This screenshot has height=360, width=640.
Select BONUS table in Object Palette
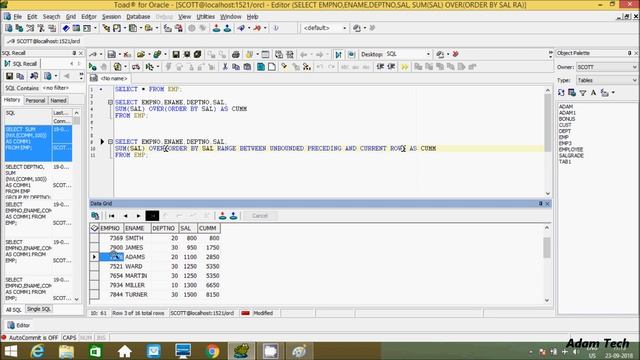[x=567, y=119]
